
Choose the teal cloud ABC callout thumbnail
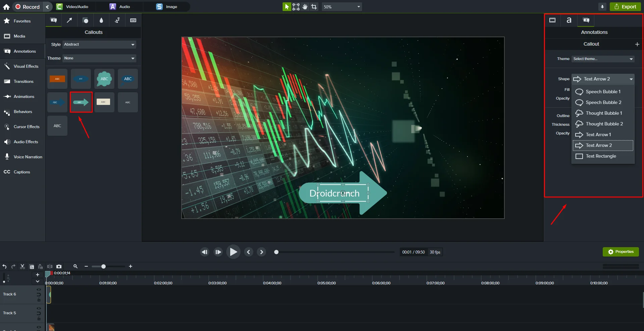pyautogui.click(x=104, y=79)
